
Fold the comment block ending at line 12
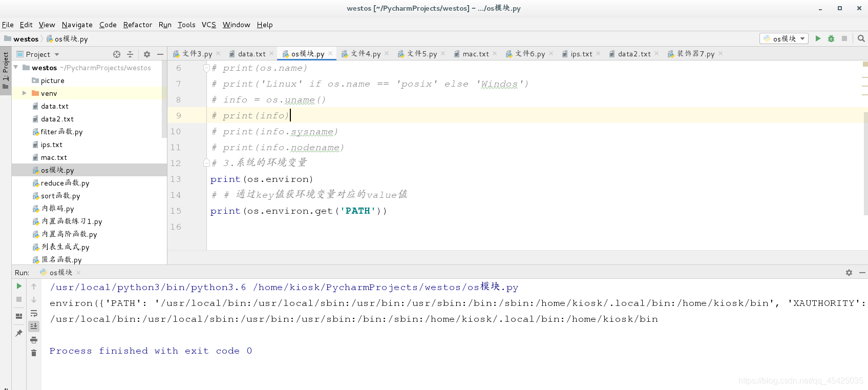pyautogui.click(x=206, y=163)
